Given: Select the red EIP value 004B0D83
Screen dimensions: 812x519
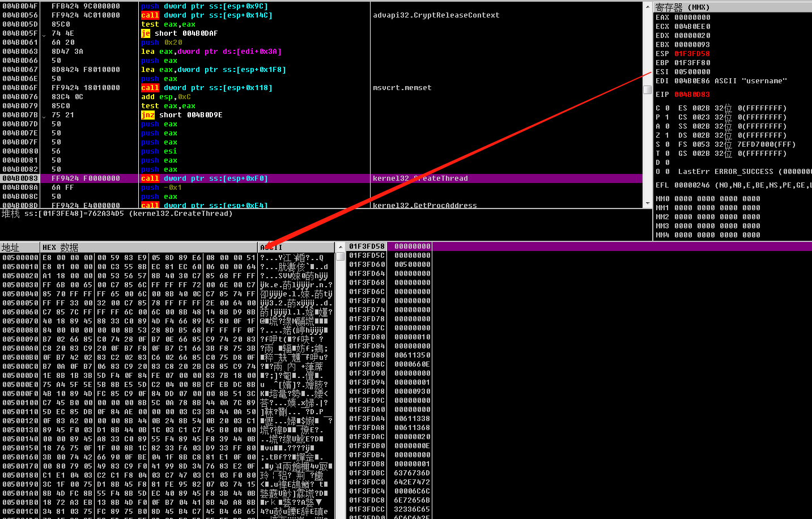Looking at the screenshot, I should pyautogui.click(x=692, y=95).
